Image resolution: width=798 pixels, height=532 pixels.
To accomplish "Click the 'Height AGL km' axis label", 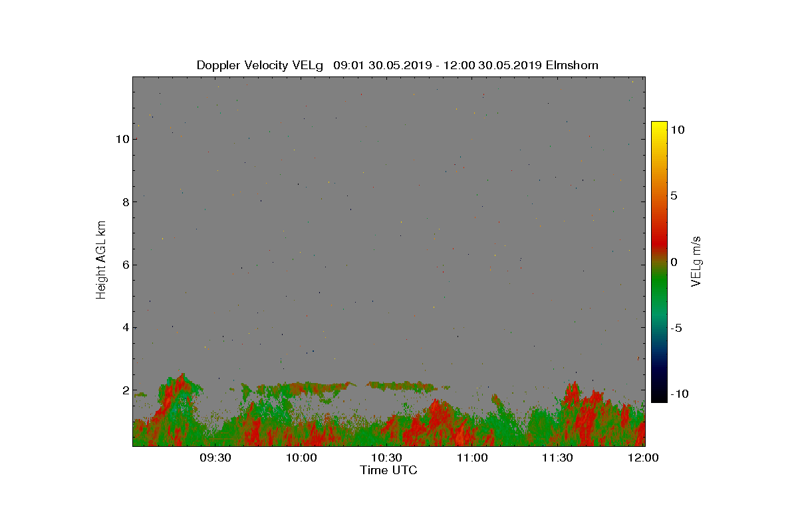I will tap(101, 259).
